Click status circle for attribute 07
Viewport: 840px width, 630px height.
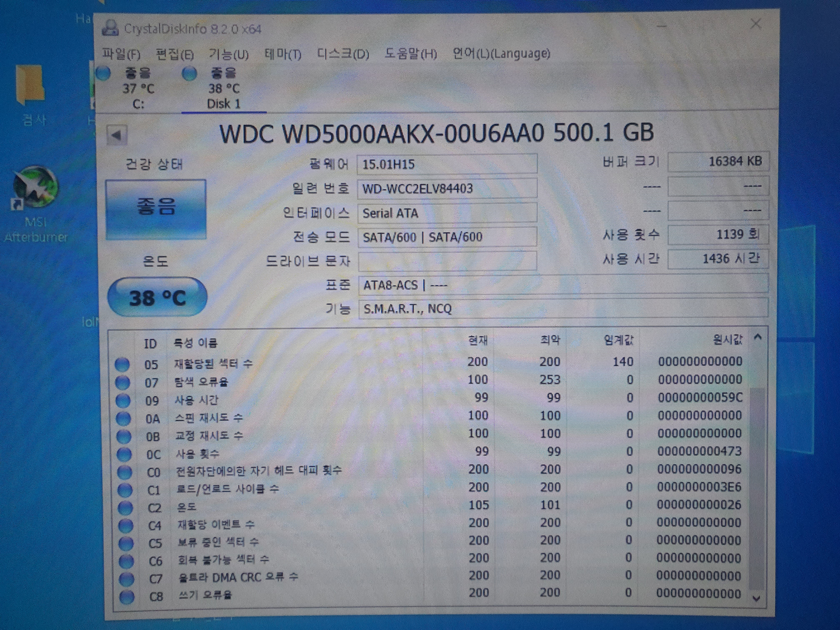(x=123, y=382)
